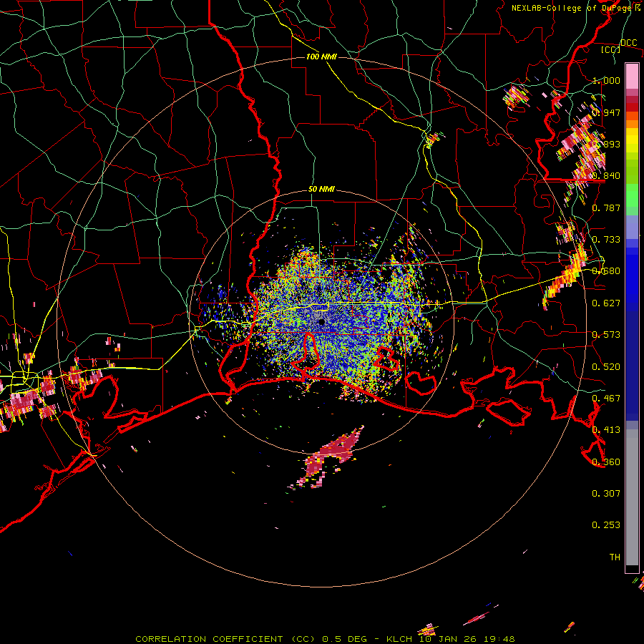Click the DCC label above the legend

pos(628,42)
